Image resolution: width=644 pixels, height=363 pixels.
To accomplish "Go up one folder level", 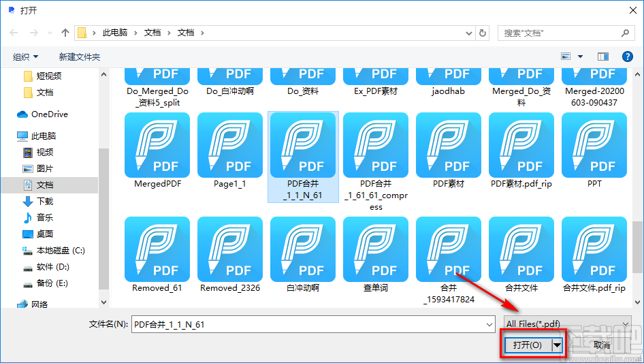I will pos(65,33).
